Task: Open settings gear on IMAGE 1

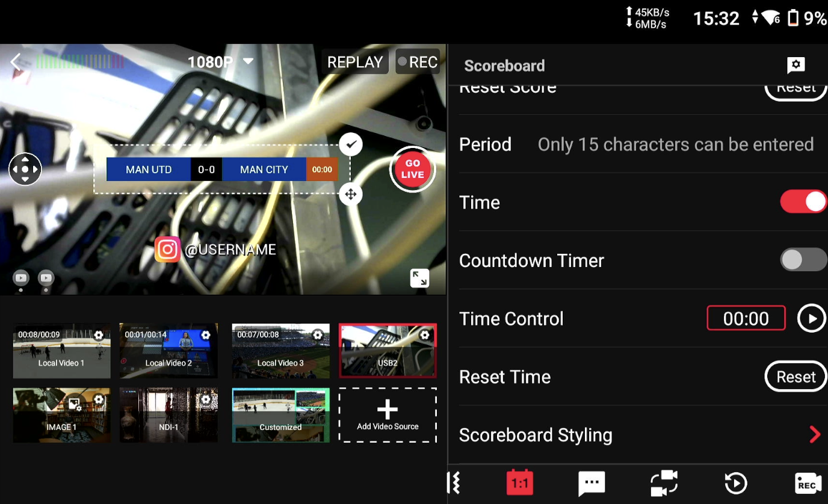Action: [99, 399]
